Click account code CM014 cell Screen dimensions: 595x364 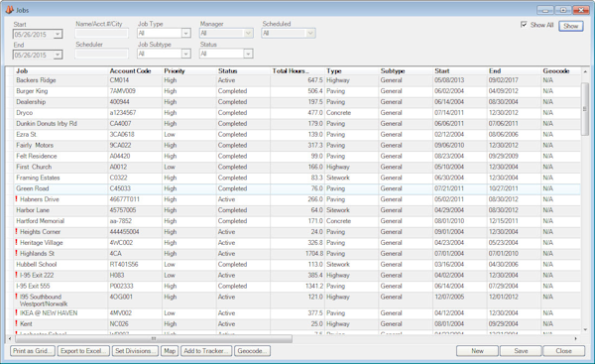[x=135, y=80]
